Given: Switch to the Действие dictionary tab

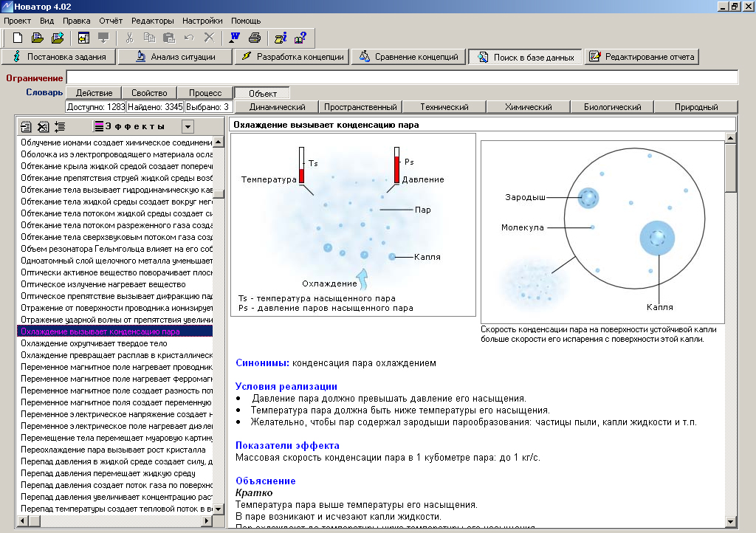Looking at the screenshot, I should coord(94,93).
